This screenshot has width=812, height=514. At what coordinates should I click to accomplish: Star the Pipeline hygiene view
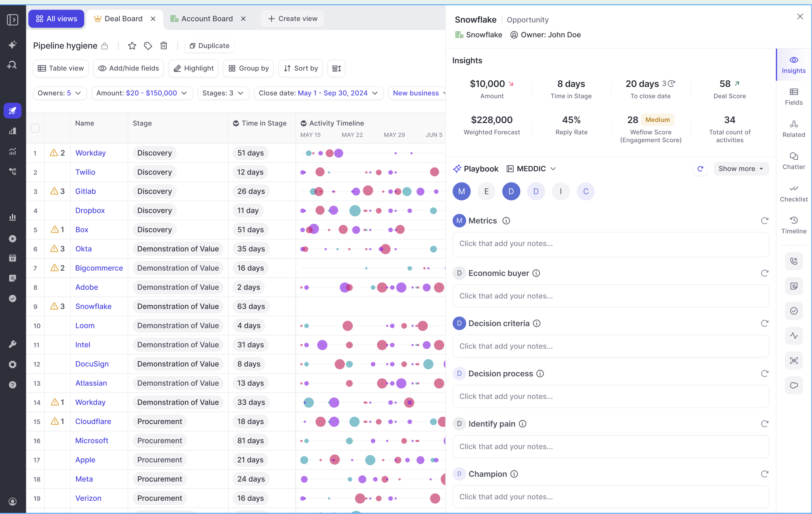tap(132, 46)
